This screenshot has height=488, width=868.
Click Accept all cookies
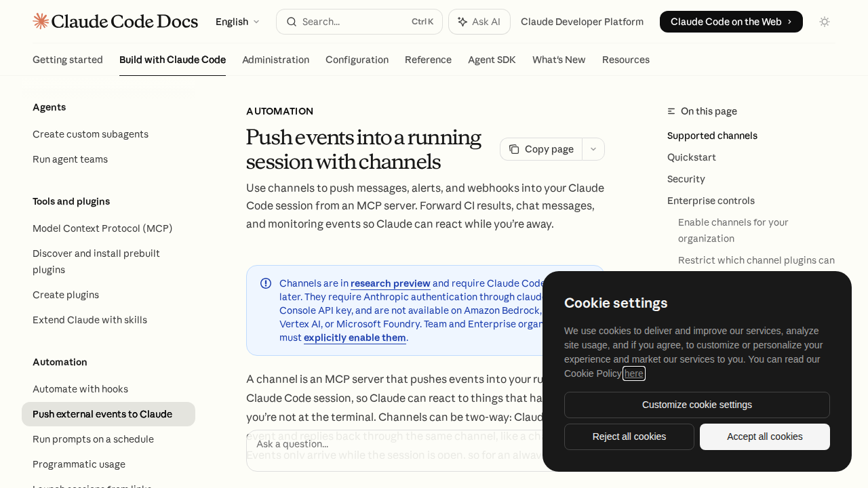tap(765, 436)
